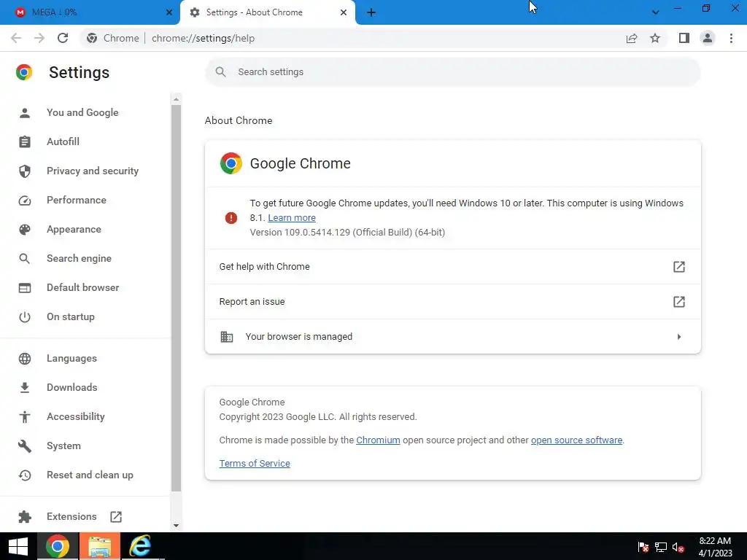Image resolution: width=747 pixels, height=560 pixels.
Task: Click the muted volume tray icon
Action: (678, 547)
